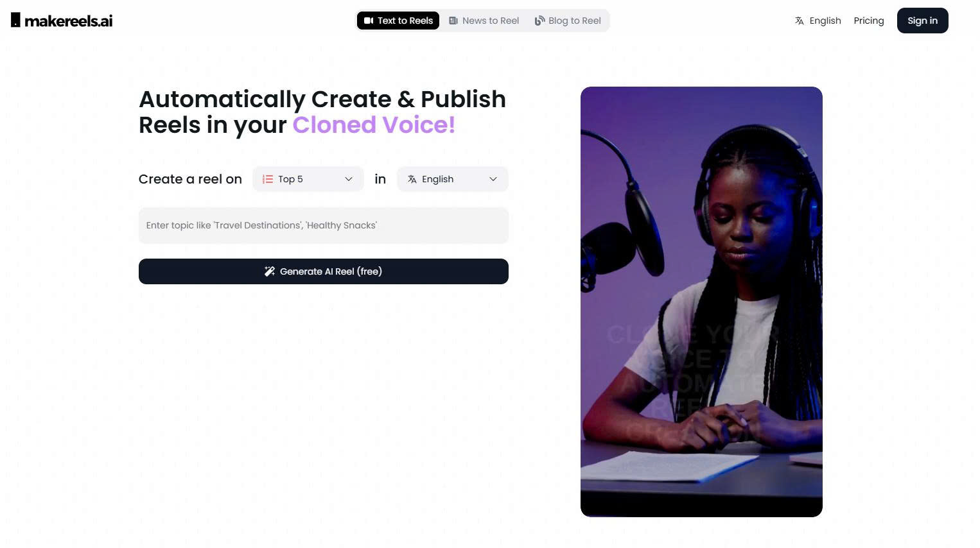980x548 pixels.
Task: Expand the Top 5 dropdown chevron
Action: (x=349, y=179)
